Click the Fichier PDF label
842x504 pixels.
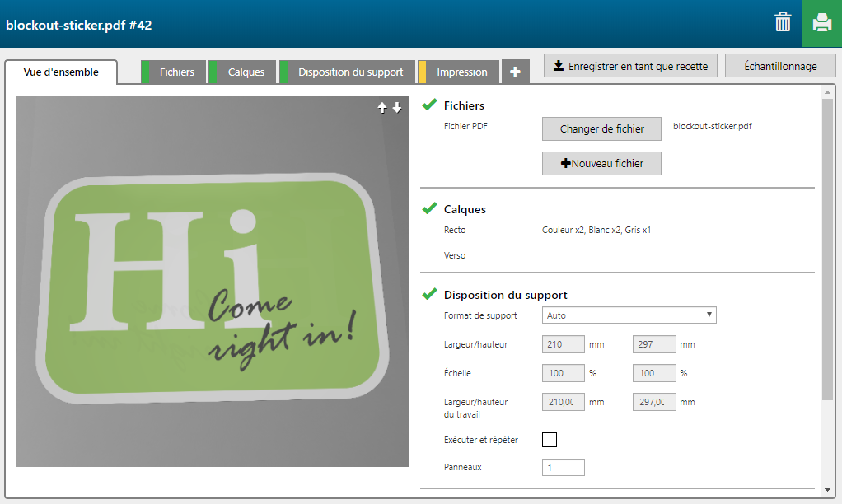(x=465, y=126)
